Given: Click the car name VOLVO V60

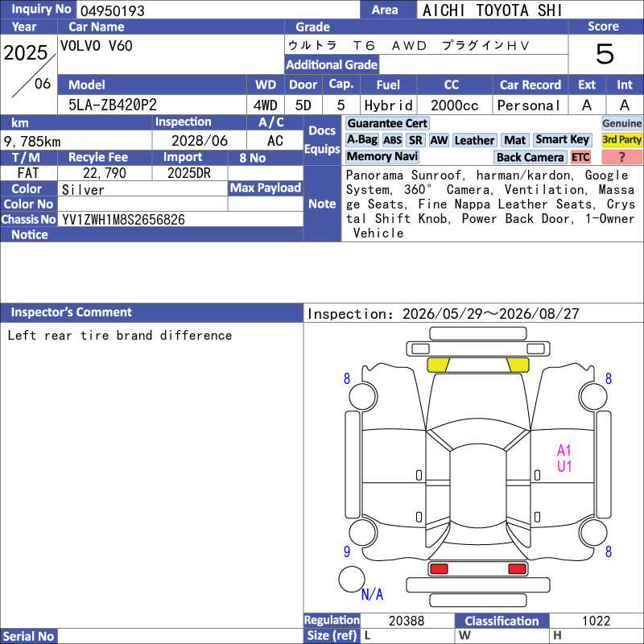Looking at the screenshot, I should click(97, 46).
